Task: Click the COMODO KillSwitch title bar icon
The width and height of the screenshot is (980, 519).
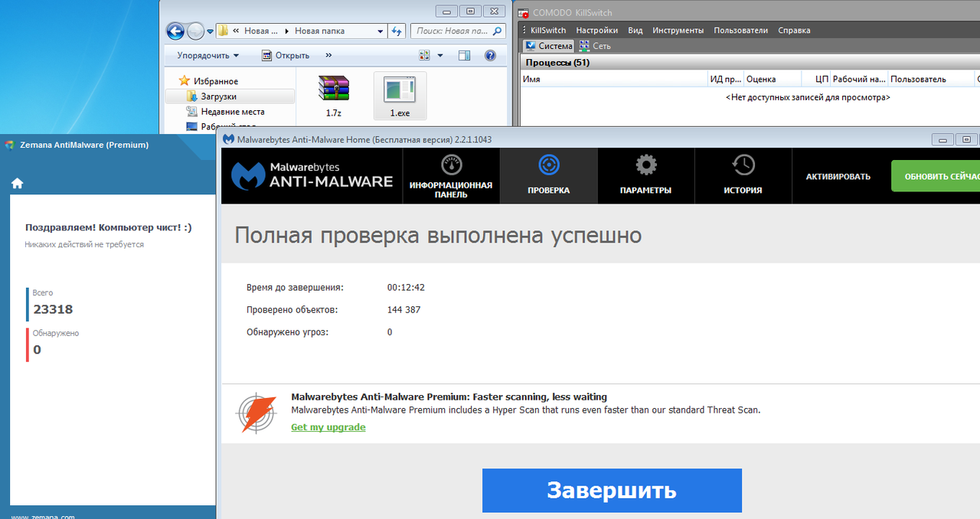Action: (x=524, y=13)
